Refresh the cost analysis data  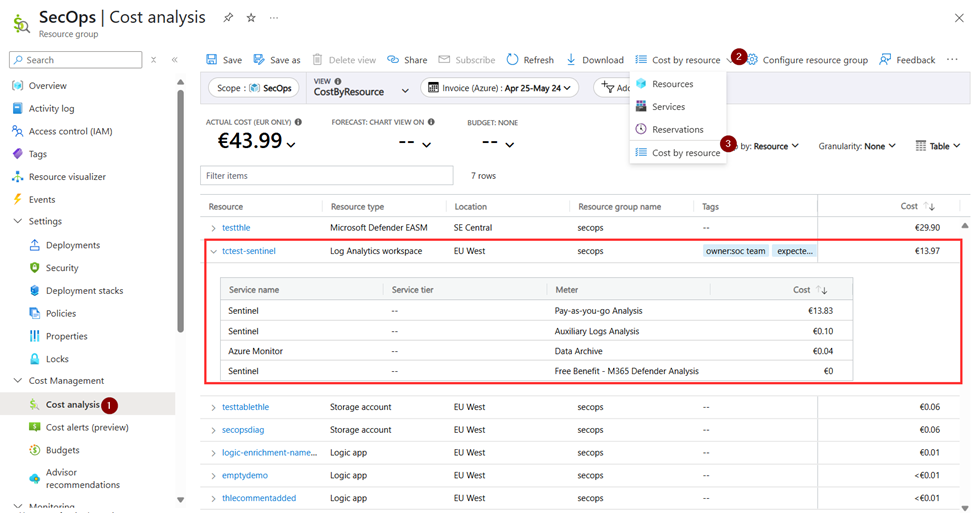tap(530, 60)
